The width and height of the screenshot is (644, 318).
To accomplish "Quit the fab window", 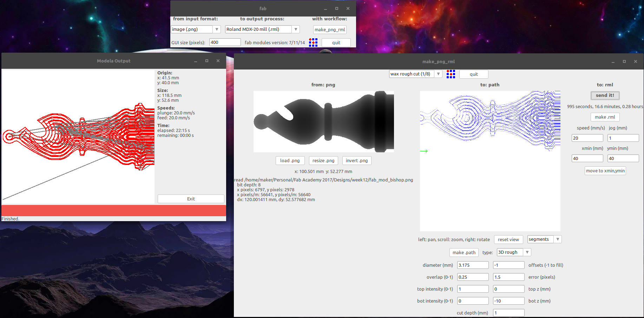I will pos(336,43).
